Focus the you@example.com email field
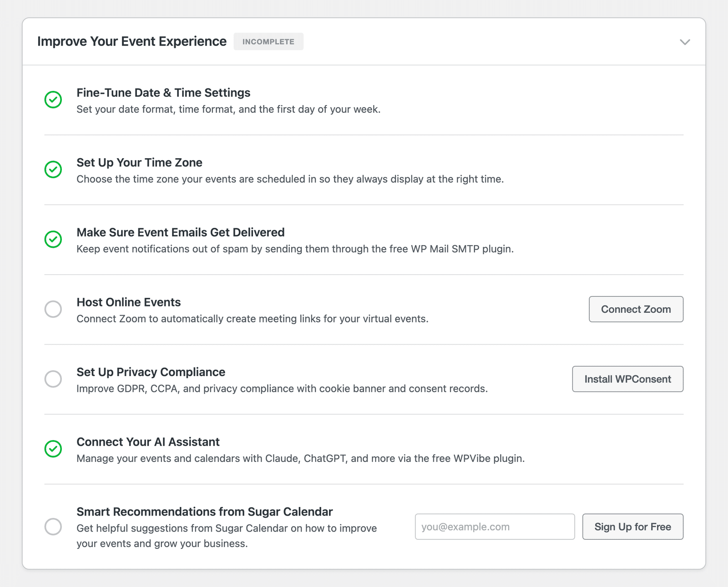The height and width of the screenshot is (587, 728). (495, 527)
